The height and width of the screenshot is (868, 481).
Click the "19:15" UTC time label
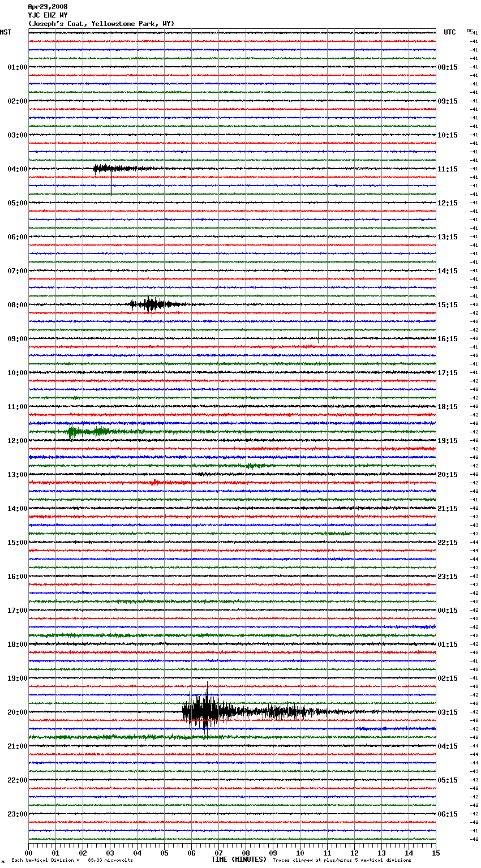(x=448, y=441)
